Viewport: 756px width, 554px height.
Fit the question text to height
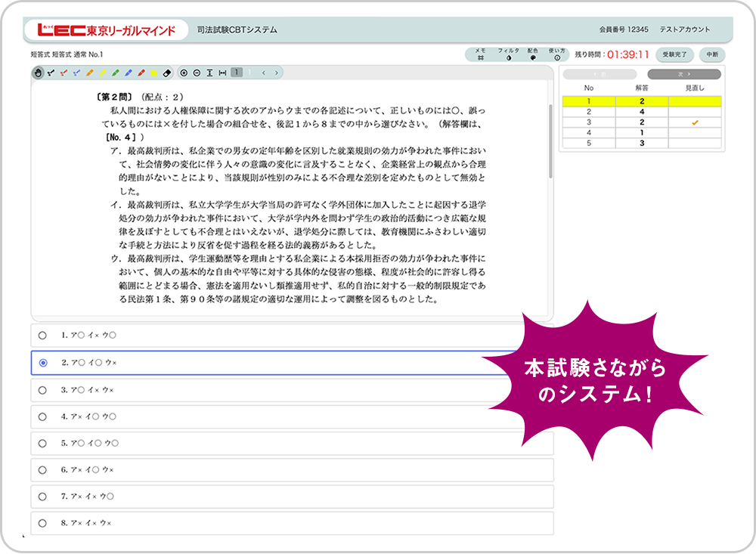[209, 73]
